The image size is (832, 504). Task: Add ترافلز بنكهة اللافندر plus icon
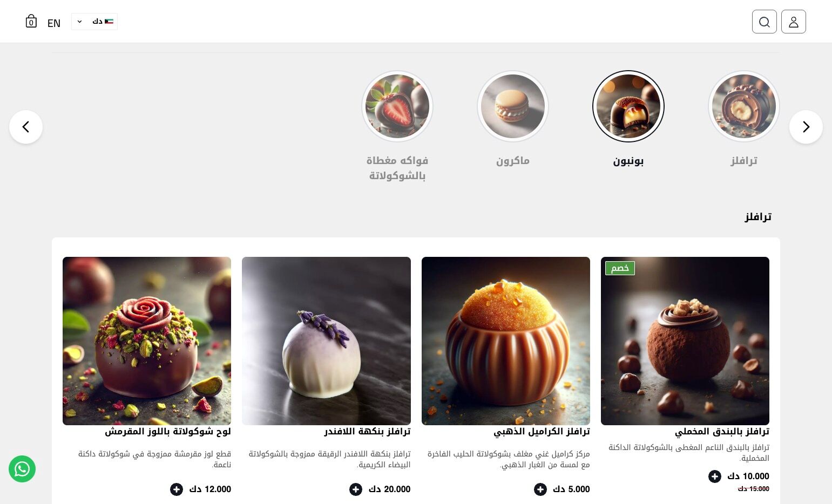(355, 489)
